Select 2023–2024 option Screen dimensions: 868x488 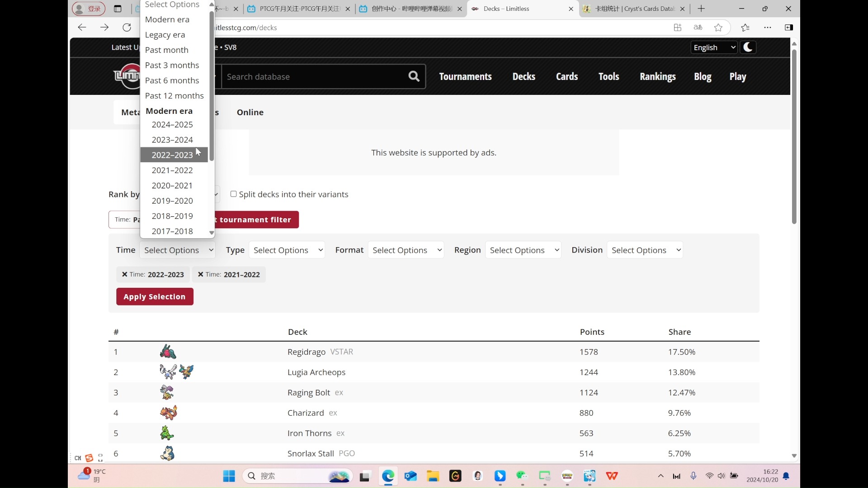click(x=174, y=140)
